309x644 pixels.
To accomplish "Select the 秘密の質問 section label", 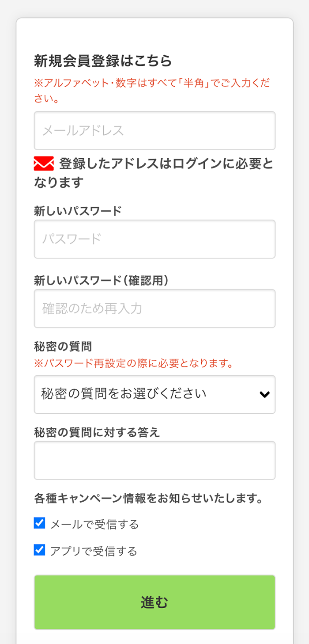I will (x=63, y=346).
